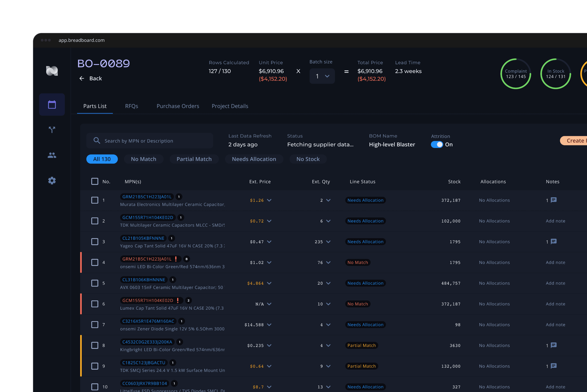
Task: Check the box for row 1
Action: coord(95,200)
